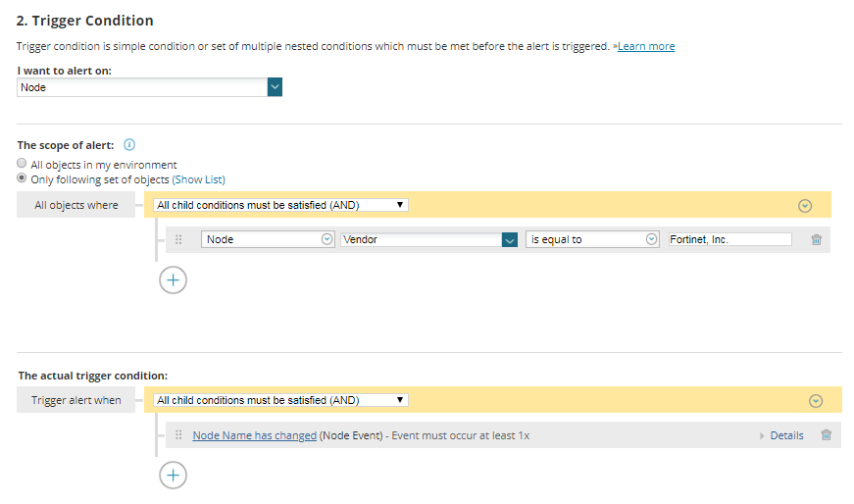
Task: Grab the drag handle of the Vendor row
Action: (178, 239)
